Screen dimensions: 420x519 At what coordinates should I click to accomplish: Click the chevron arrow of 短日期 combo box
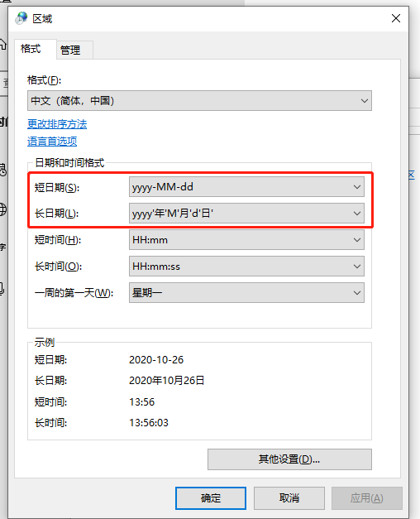[x=357, y=187]
